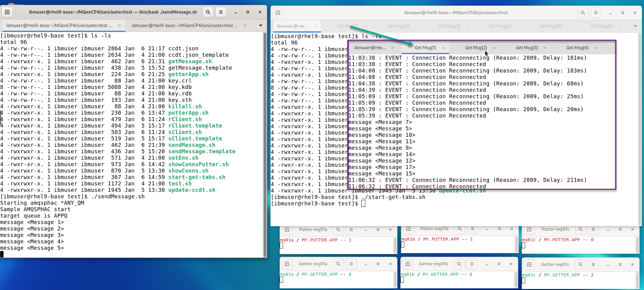The width and height of the screenshot is (644, 290).
Task: Click left terminal vertical scrollbar
Action: 265,144
